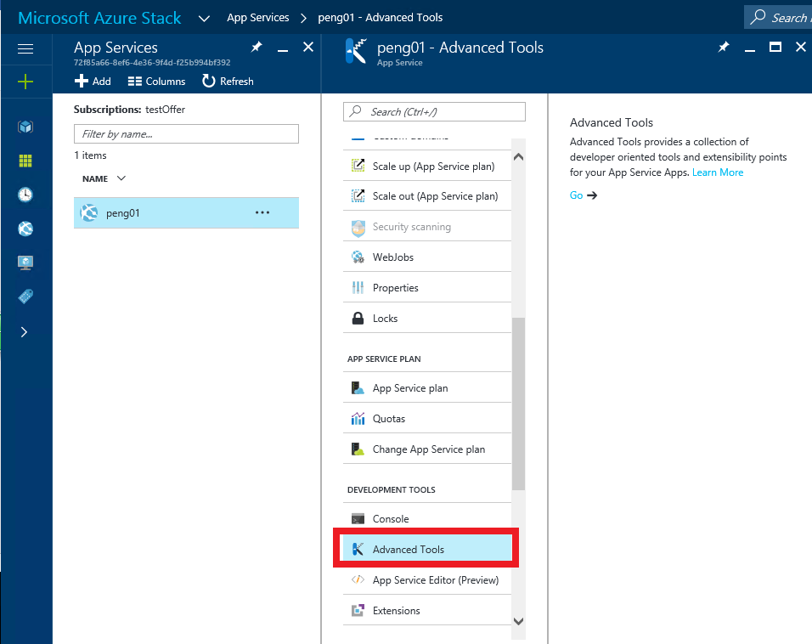The width and height of the screenshot is (812, 644).
Task: Click the Search (Ctrl+/) menu field
Action: point(434,112)
